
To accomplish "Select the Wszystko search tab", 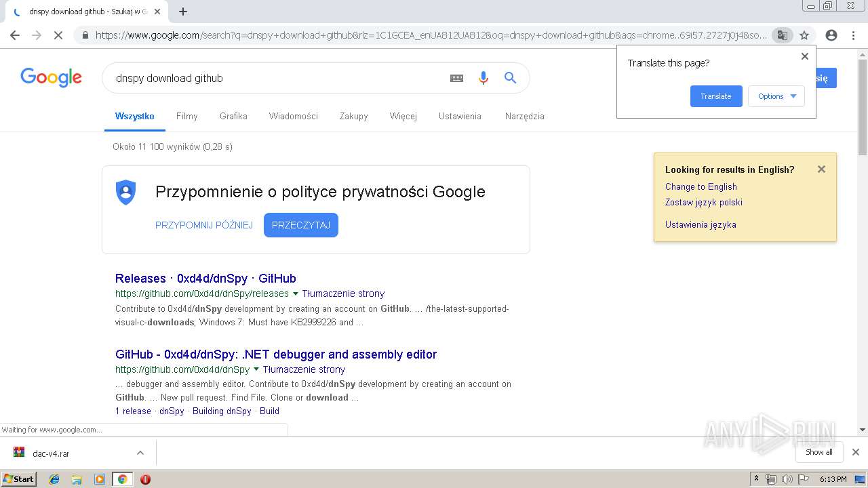I will [x=135, y=116].
